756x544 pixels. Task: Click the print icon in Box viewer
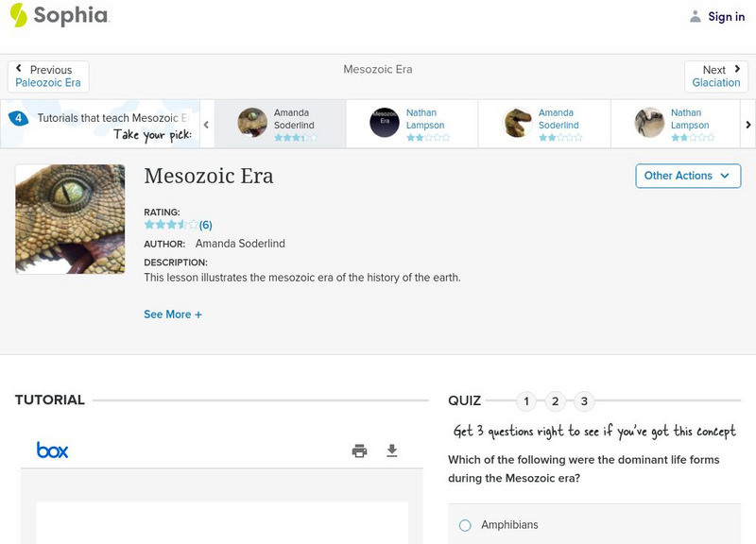pyautogui.click(x=359, y=450)
